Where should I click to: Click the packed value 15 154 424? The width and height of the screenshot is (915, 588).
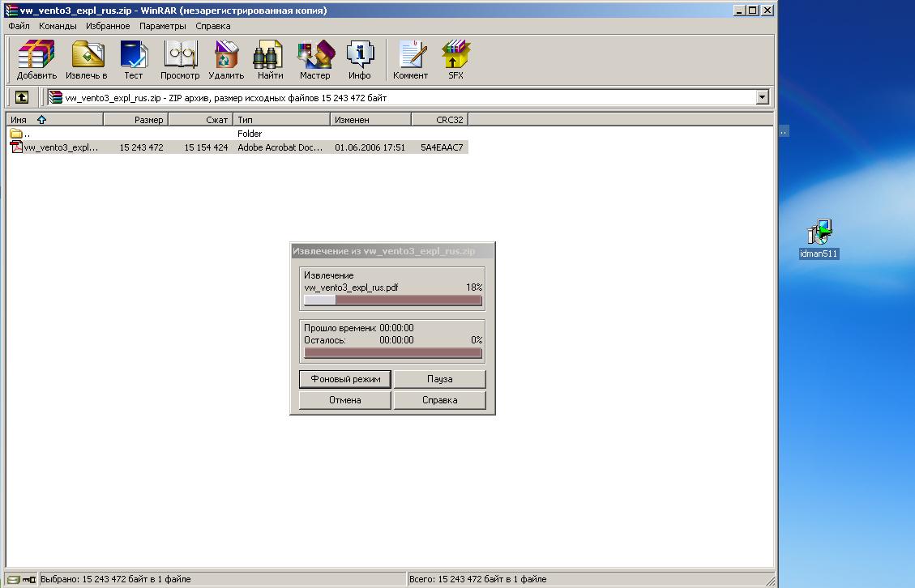pyautogui.click(x=206, y=147)
